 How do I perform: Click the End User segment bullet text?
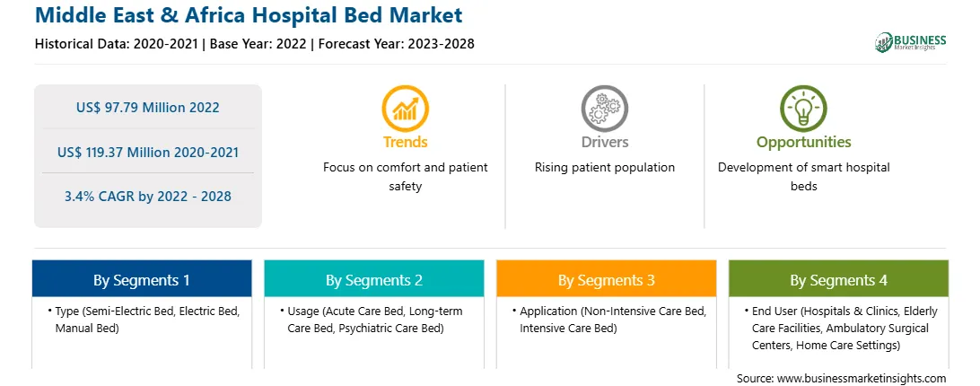pos(841,328)
